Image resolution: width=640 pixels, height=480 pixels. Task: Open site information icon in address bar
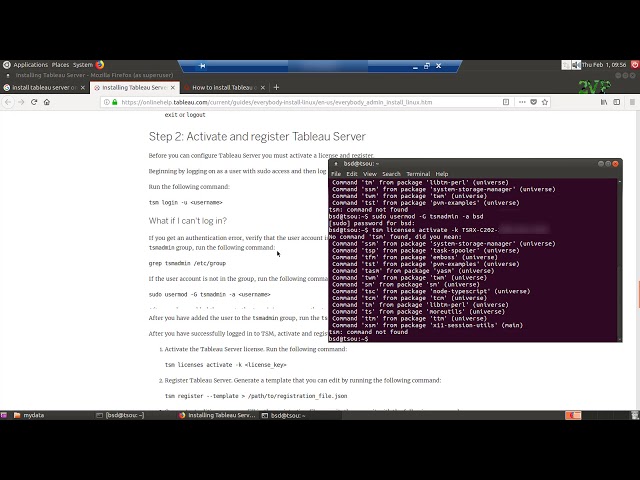point(107,102)
